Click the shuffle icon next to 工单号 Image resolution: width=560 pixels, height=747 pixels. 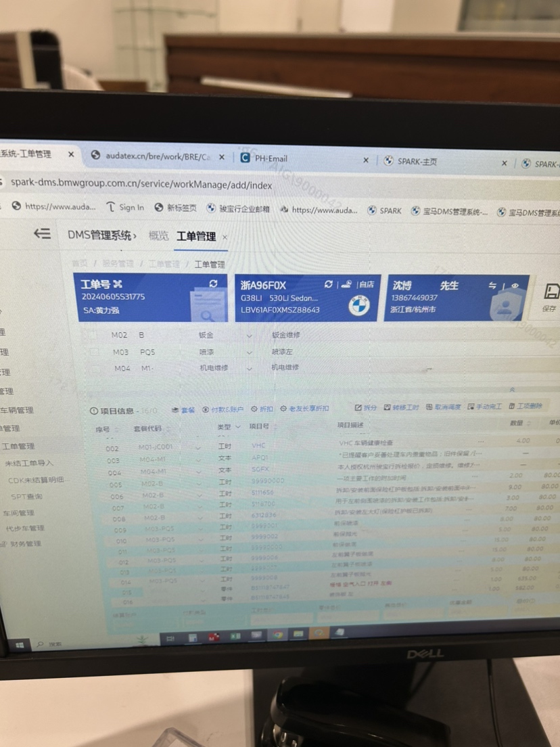click(x=118, y=284)
